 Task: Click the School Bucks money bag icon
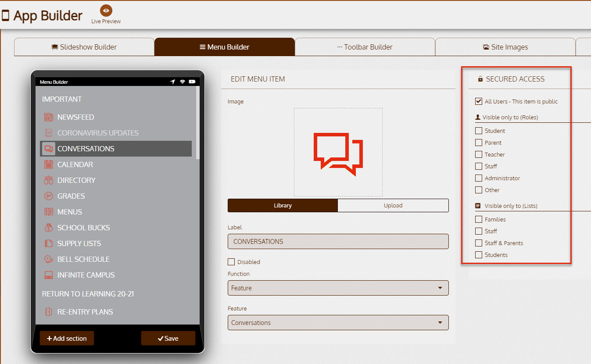coord(49,228)
